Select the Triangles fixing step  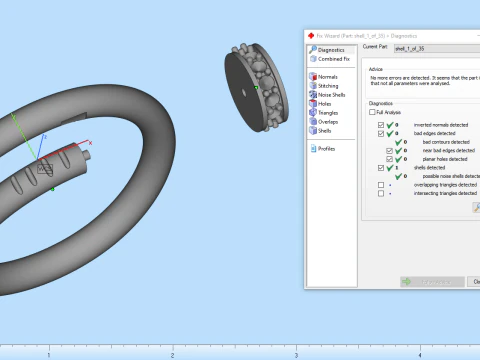tap(323, 113)
